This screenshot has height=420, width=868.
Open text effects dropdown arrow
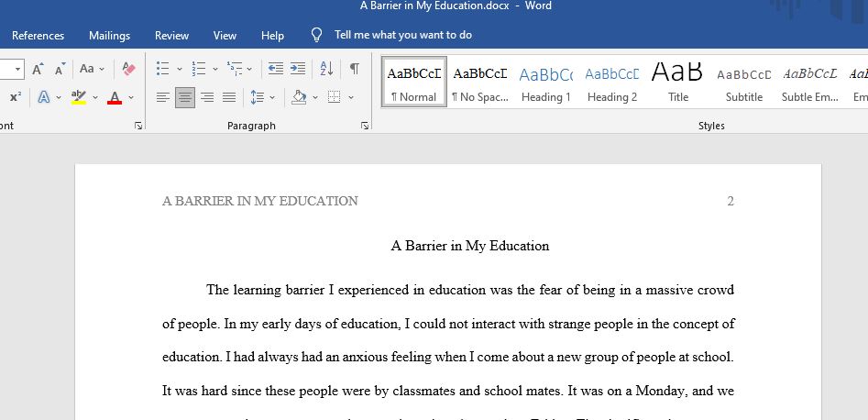coord(59,98)
